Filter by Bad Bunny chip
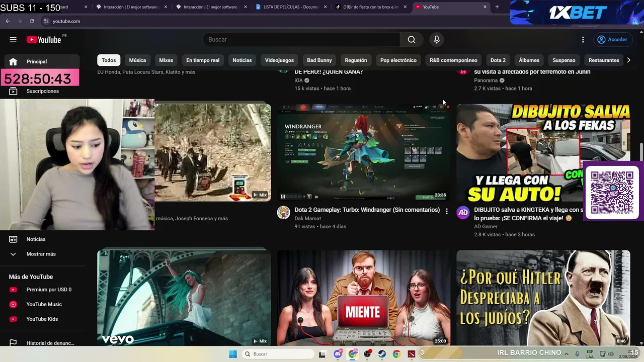 [x=319, y=60]
